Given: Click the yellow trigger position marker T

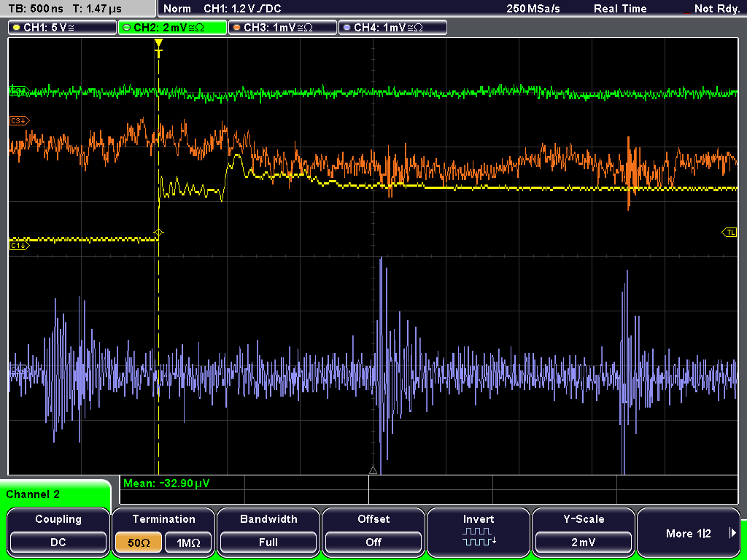Looking at the screenshot, I should (158, 49).
